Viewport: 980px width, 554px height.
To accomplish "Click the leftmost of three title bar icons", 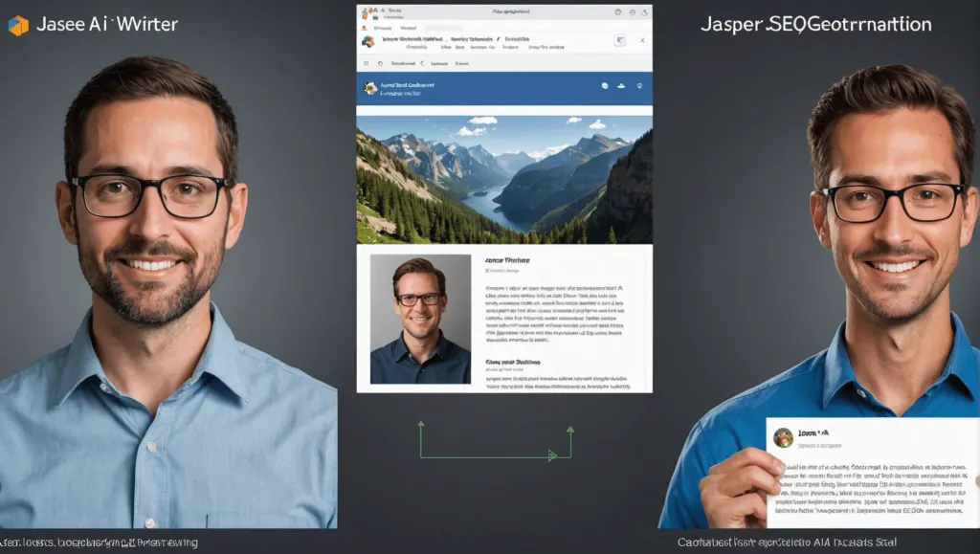I will [617, 11].
